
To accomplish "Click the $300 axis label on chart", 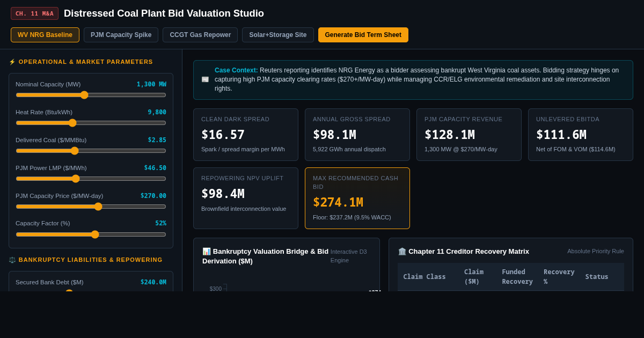I will [216, 289].
